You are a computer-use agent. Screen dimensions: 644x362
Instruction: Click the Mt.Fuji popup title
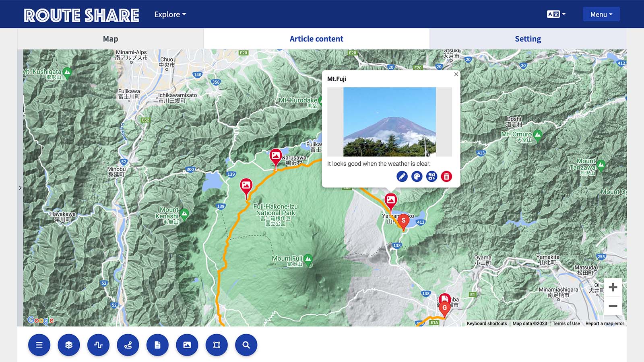pos(336,79)
